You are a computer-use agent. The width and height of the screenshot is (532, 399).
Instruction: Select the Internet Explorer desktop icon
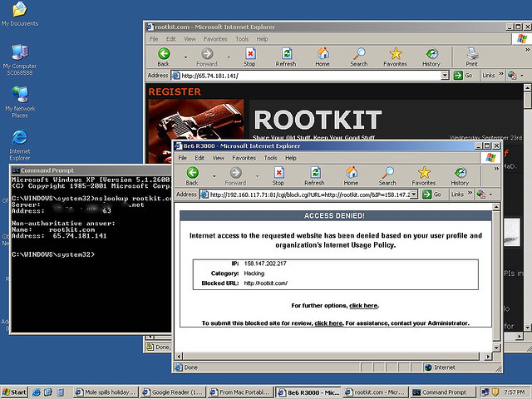(x=20, y=145)
